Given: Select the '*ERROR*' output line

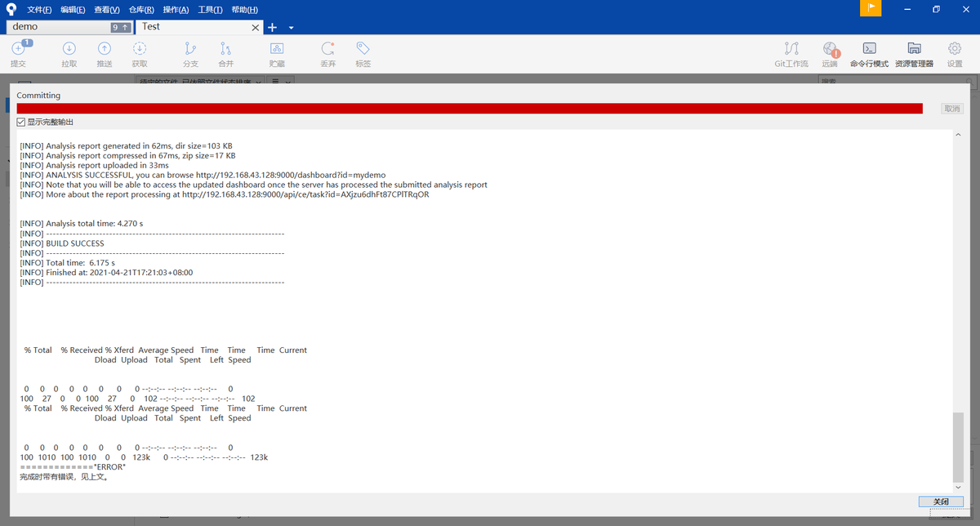Looking at the screenshot, I should pyautogui.click(x=73, y=467).
